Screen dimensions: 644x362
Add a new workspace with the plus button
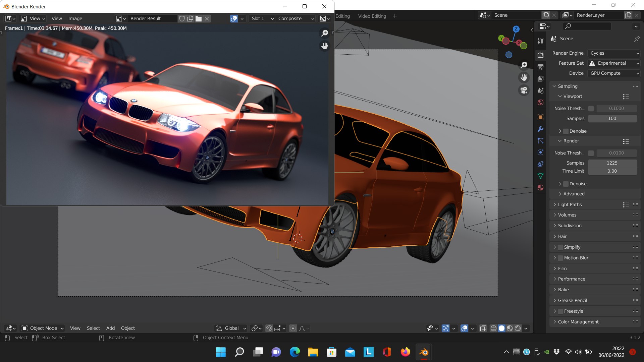pos(395,16)
